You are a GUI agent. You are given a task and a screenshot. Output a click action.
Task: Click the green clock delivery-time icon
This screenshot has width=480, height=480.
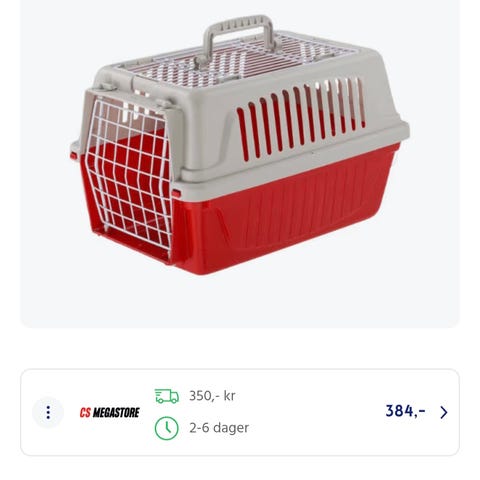pos(167,428)
